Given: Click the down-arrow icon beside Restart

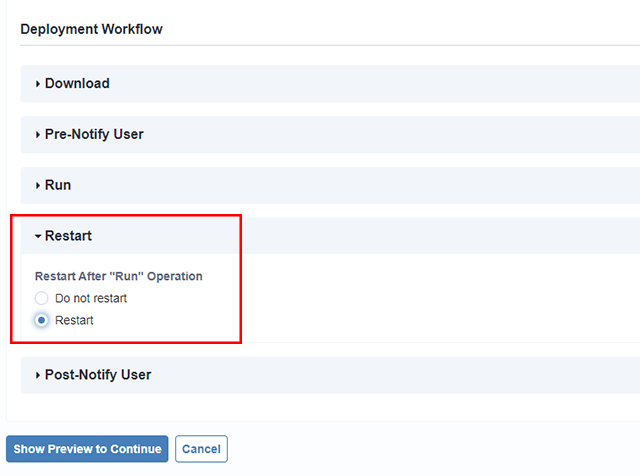Looking at the screenshot, I should (x=38, y=237).
